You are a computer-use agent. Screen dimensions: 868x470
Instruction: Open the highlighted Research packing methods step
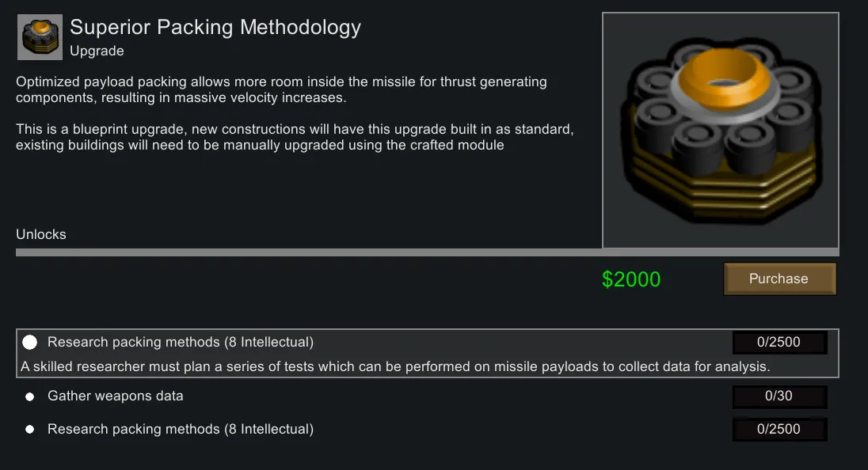(x=181, y=343)
